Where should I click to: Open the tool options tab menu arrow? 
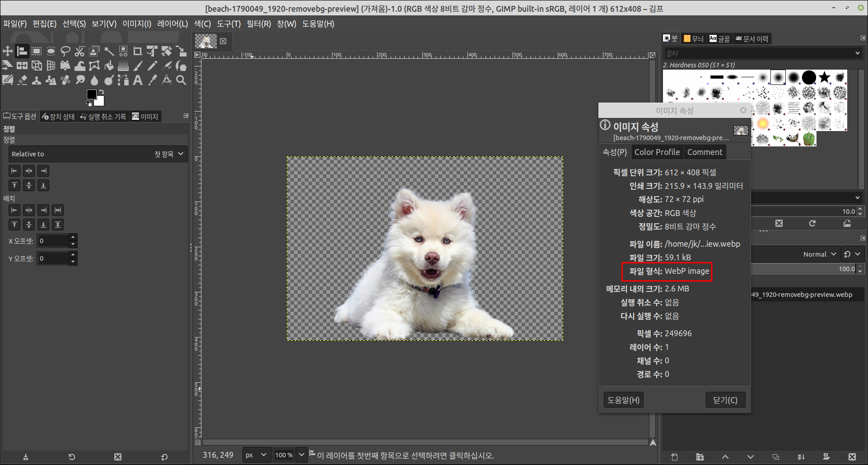pos(186,116)
